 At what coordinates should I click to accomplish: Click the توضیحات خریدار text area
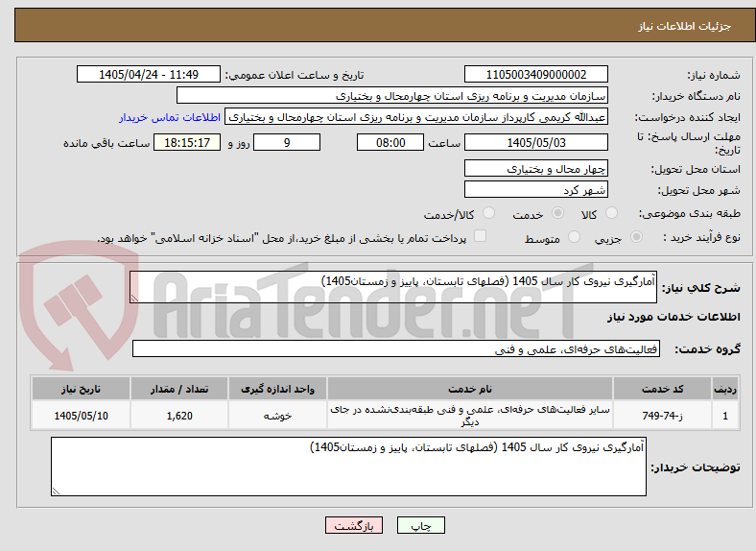point(348,467)
